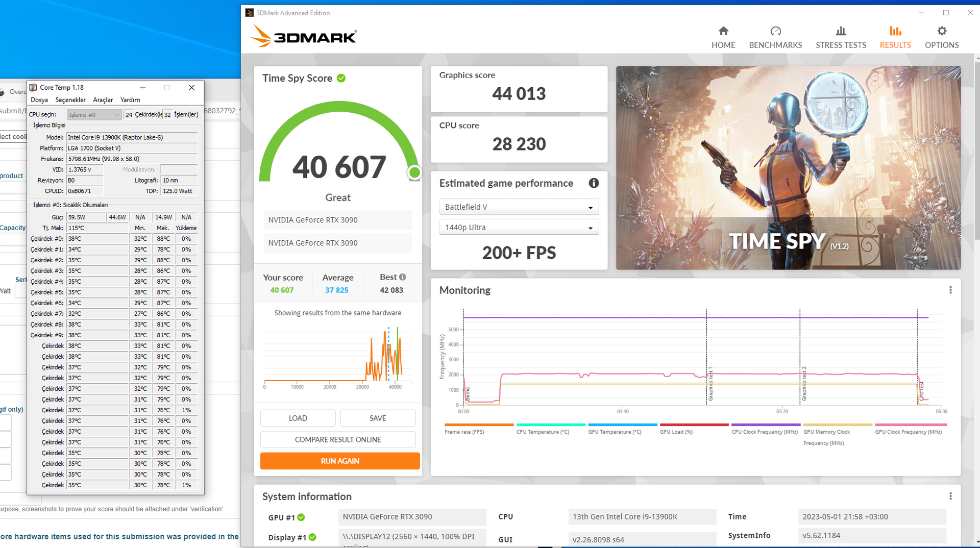Click the SAVE button
This screenshot has width=980, height=548.
pos(378,418)
